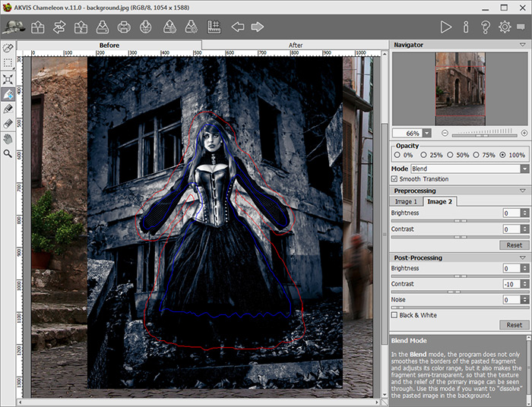Viewport: 532px width, 407px height.
Task: Adjust Preprocessing Brightness value stepper
Action: point(525,213)
